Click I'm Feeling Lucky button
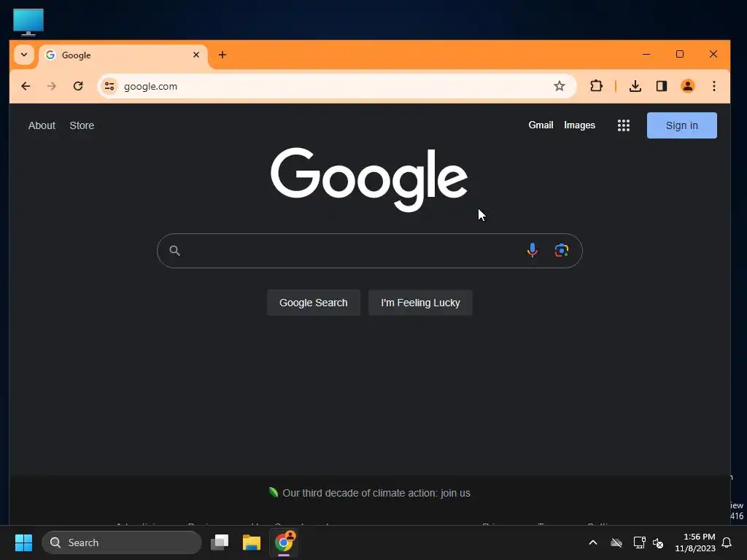The image size is (747, 560). coord(420,303)
